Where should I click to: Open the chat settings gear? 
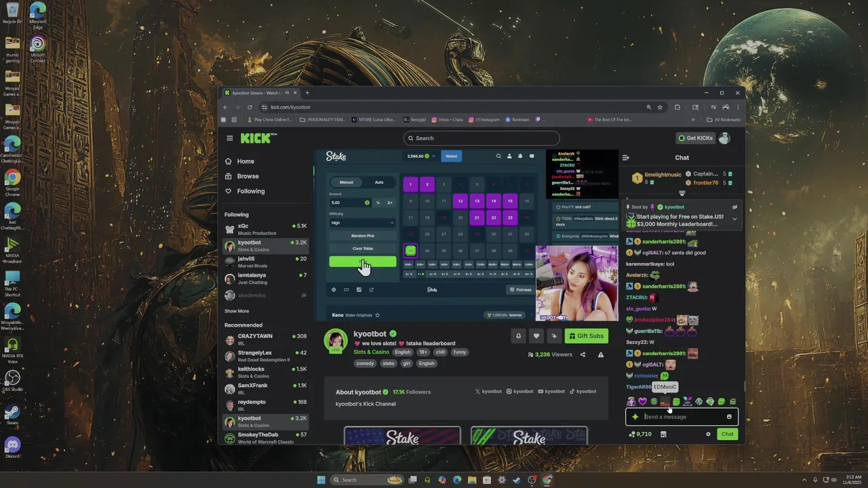pos(708,434)
